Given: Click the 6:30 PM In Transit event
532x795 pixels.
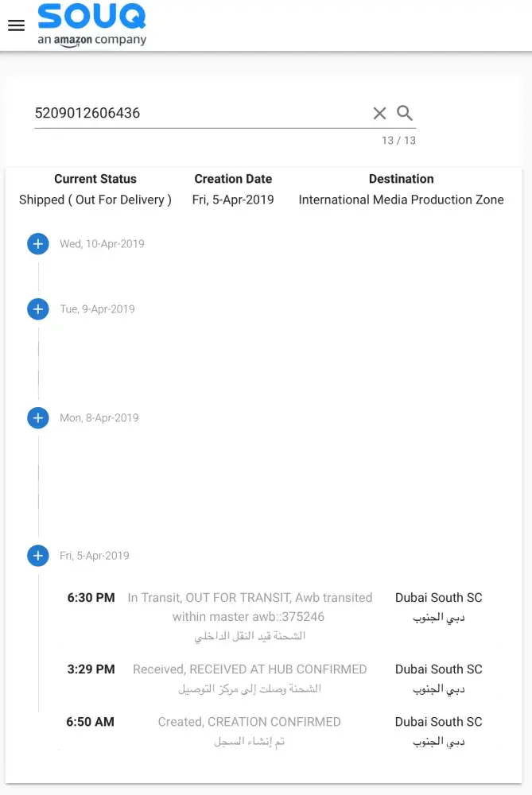Looking at the screenshot, I should point(250,607).
